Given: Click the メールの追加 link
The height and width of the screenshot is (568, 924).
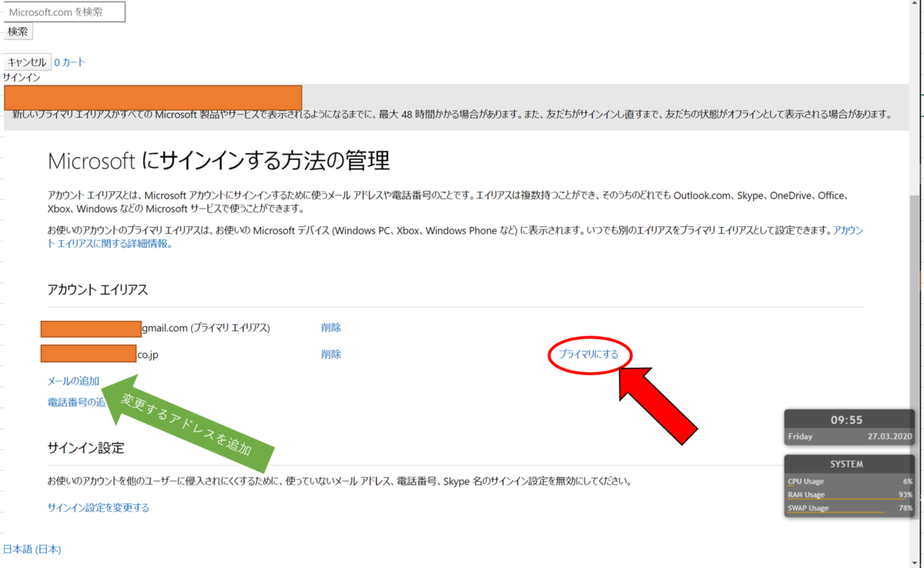Looking at the screenshot, I should coord(73,381).
